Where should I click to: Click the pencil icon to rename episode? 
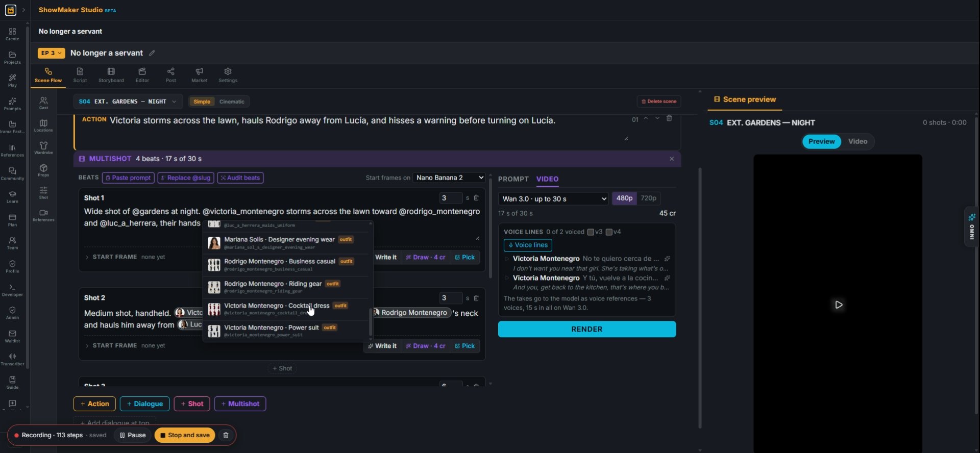tap(152, 53)
